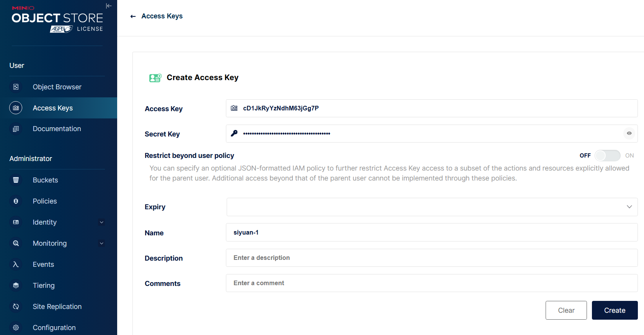Image resolution: width=644 pixels, height=335 pixels.
Task: Click the Configuration gear icon
Action: 16,328
